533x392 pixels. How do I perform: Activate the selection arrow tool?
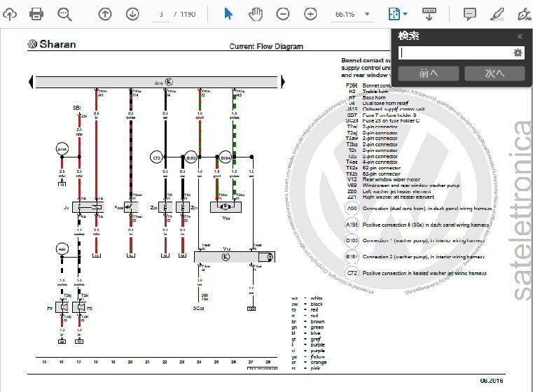(228, 14)
